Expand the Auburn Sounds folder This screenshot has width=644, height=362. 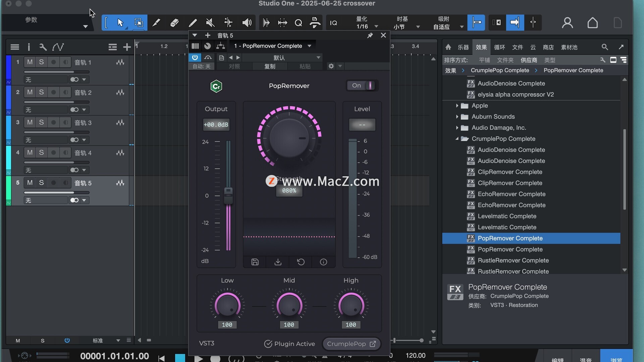457,117
